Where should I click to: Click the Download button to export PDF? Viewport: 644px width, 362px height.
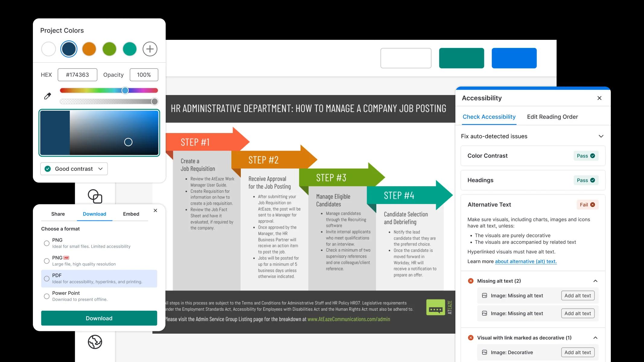pos(99,318)
